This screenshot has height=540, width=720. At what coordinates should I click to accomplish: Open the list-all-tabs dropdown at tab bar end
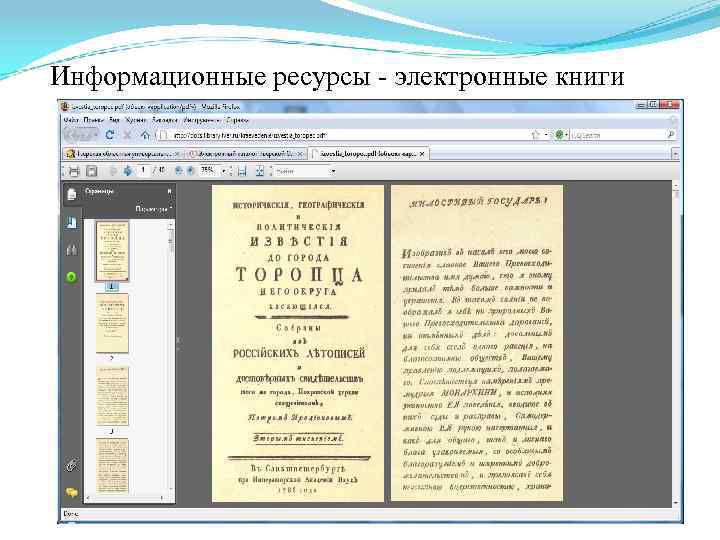(675, 154)
